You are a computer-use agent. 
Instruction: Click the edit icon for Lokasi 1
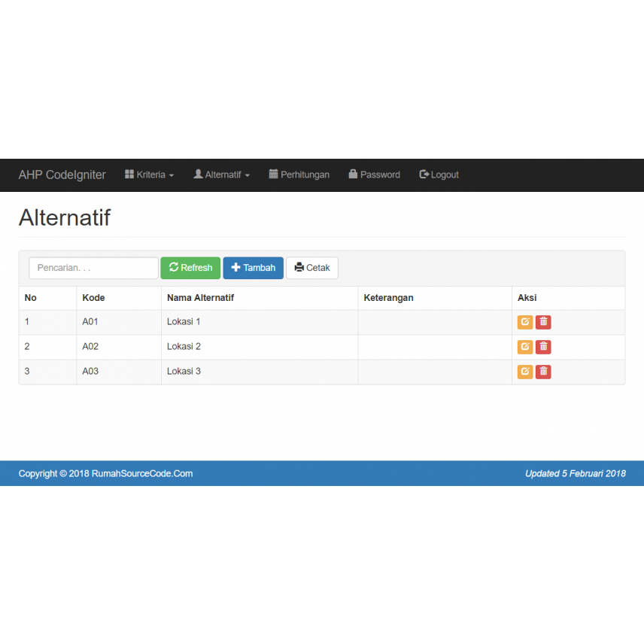click(524, 321)
